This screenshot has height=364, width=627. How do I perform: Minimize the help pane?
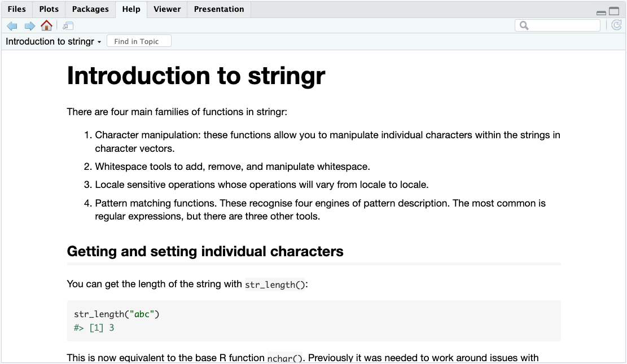point(601,12)
